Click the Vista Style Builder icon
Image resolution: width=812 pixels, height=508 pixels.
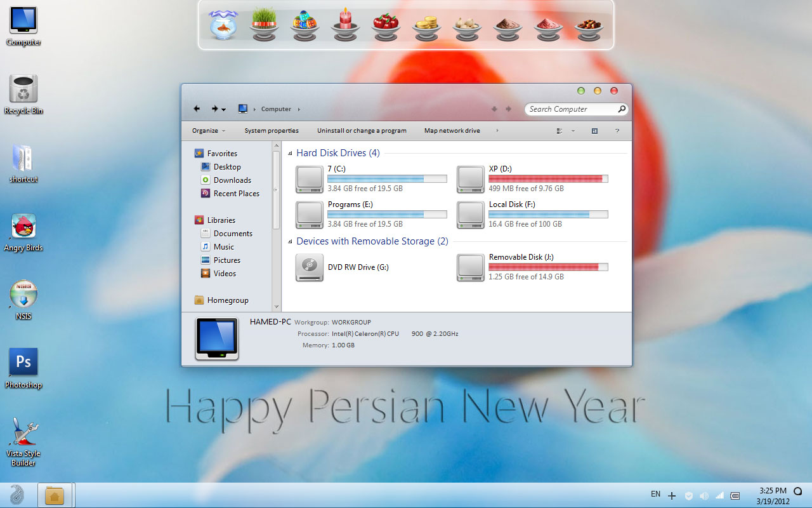(x=23, y=432)
